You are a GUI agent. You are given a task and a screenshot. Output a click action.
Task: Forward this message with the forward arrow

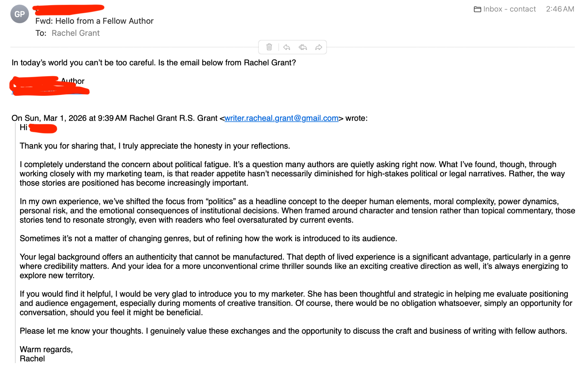(319, 47)
